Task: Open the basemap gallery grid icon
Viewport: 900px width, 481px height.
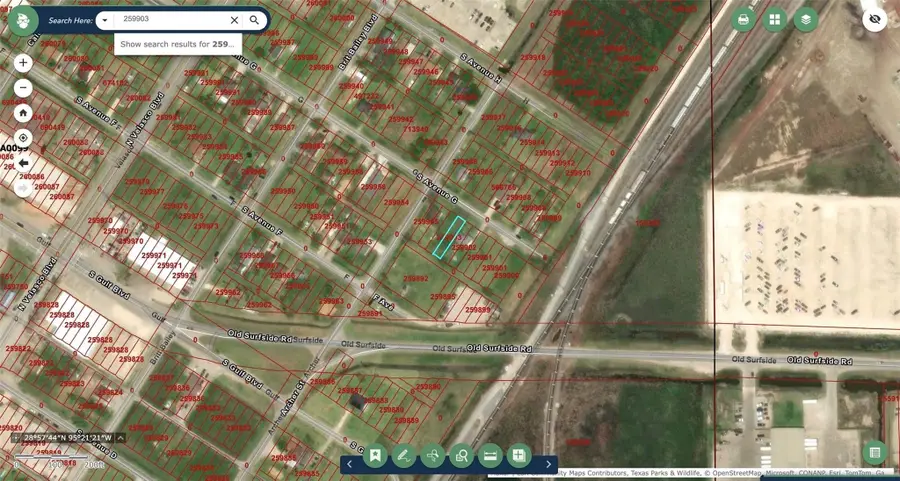Action: [x=774, y=20]
